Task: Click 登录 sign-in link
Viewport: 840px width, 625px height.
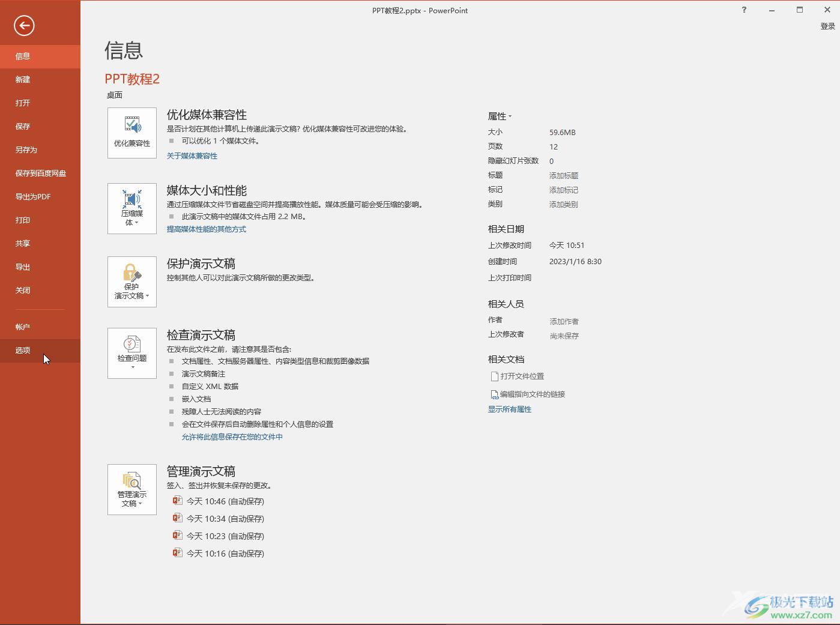Action: pos(828,26)
